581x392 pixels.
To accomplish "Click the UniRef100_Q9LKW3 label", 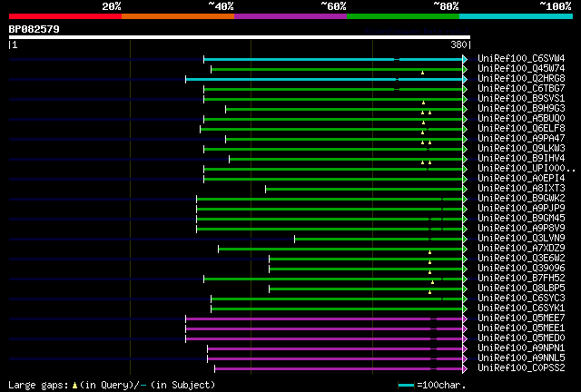I will click(521, 149).
